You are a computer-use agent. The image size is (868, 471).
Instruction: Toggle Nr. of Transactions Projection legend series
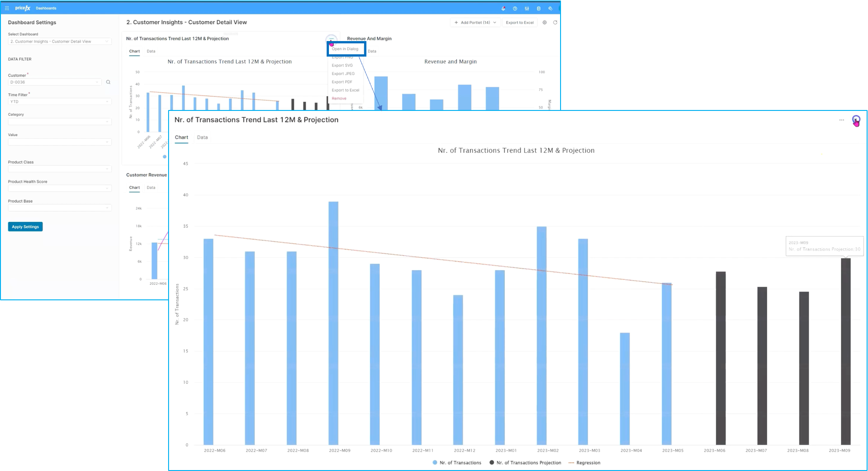point(525,463)
